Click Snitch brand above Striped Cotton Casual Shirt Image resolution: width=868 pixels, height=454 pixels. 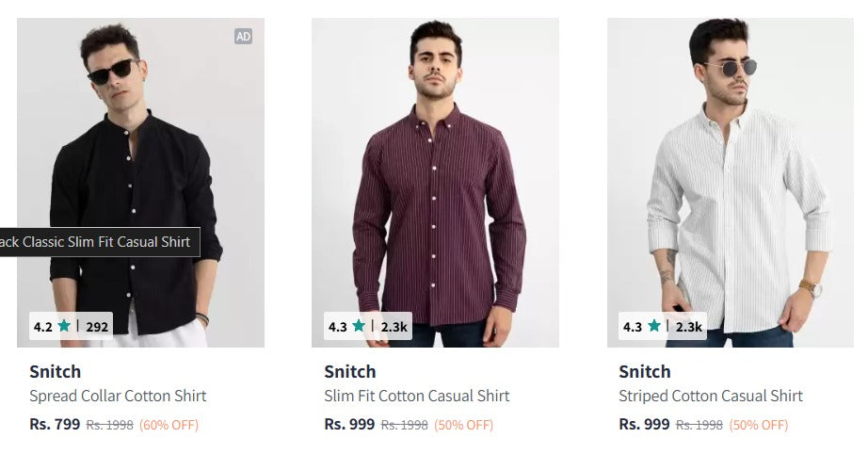click(645, 372)
